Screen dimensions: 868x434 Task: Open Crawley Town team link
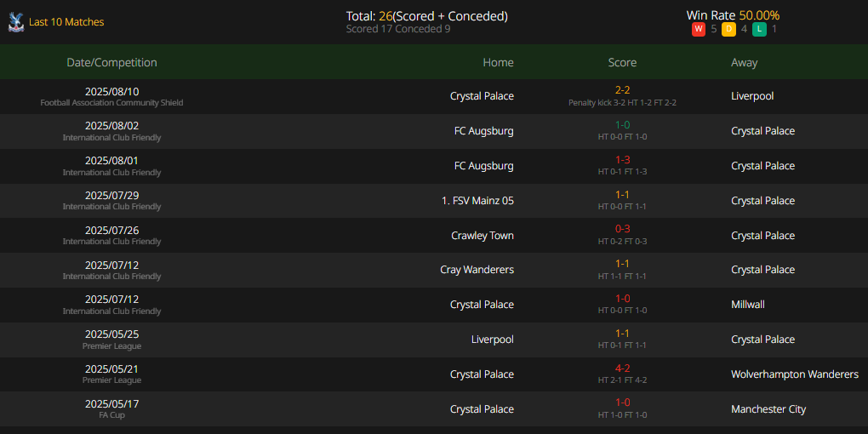click(483, 235)
